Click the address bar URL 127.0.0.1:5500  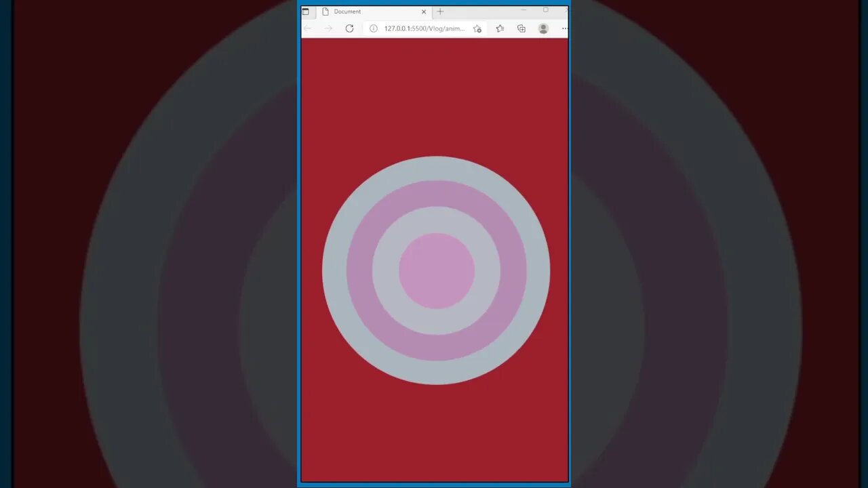click(425, 28)
